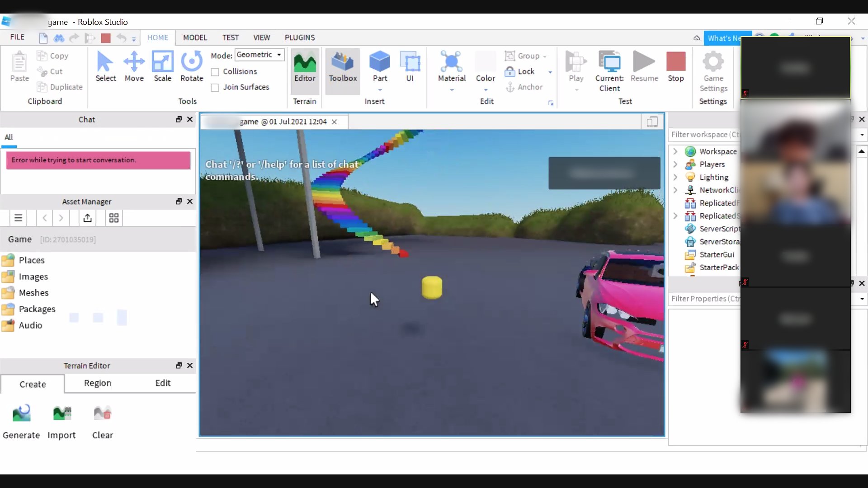Click the HOME ribbon tab
Screen dimensions: 868x488
[x=157, y=38]
